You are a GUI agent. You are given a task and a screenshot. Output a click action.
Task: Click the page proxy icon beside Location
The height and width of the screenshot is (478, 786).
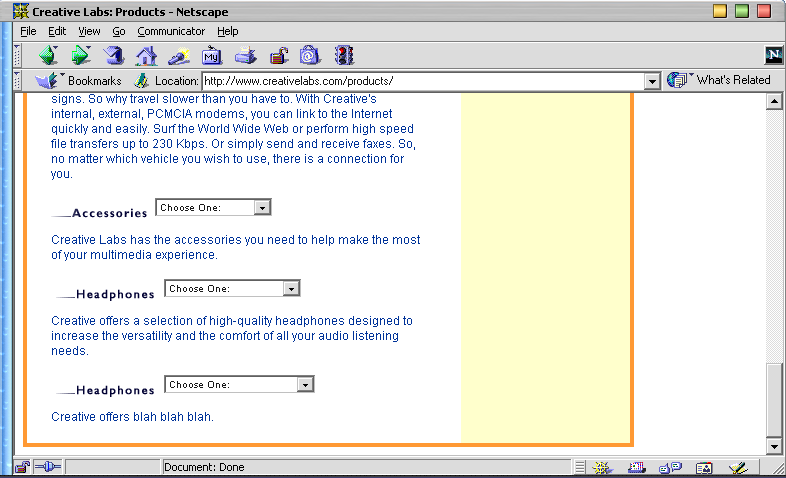[x=142, y=81]
